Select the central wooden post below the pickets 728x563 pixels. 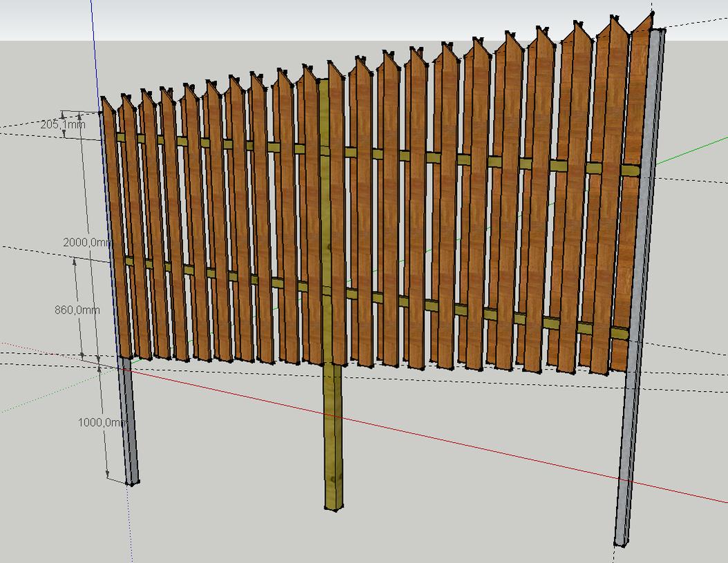coord(333,435)
